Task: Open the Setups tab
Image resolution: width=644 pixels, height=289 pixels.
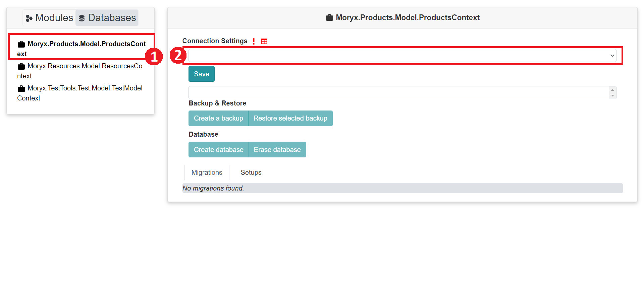Action: (251, 172)
